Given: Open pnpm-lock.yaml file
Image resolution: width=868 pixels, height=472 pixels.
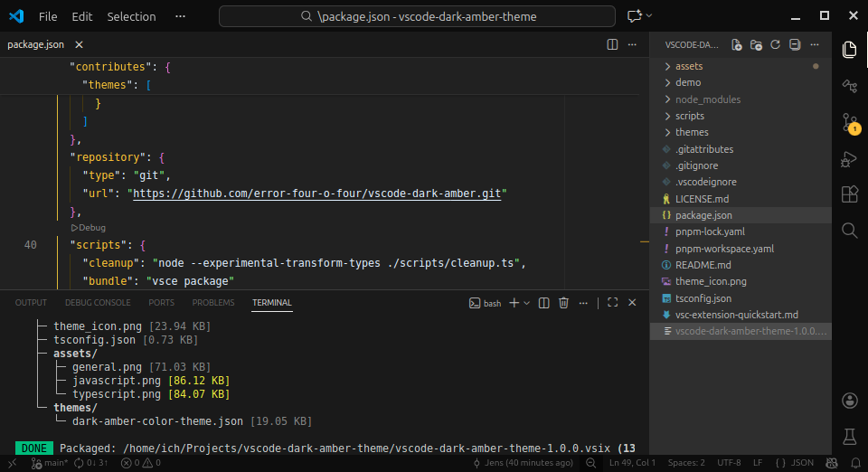Looking at the screenshot, I should 741,231.
